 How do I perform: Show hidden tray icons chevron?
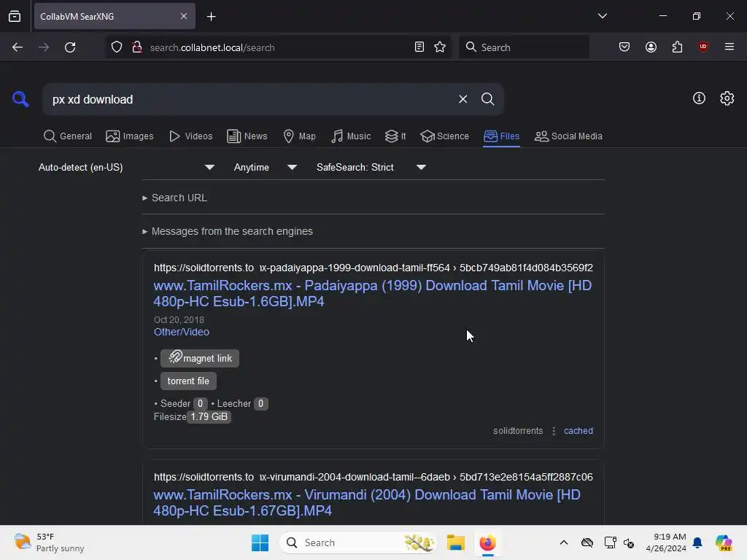[x=564, y=542]
